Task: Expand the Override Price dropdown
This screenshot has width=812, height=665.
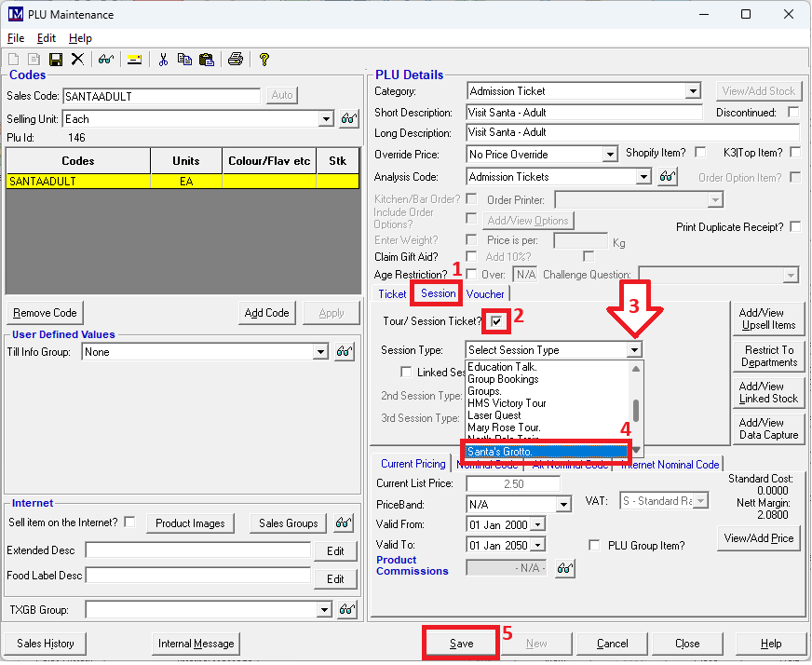Action: point(610,155)
